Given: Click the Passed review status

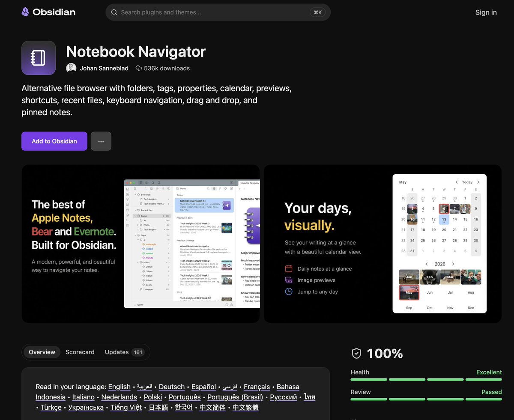Looking at the screenshot, I should 491,392.
